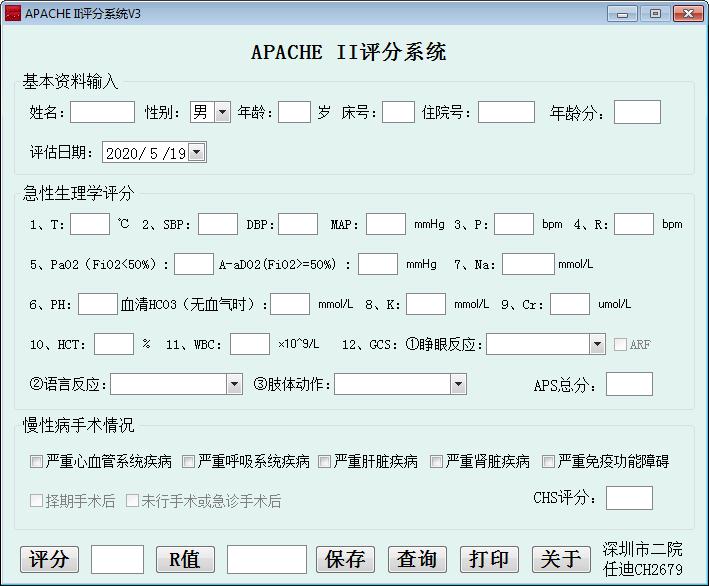Close the APACHE II window

[688, 14]
